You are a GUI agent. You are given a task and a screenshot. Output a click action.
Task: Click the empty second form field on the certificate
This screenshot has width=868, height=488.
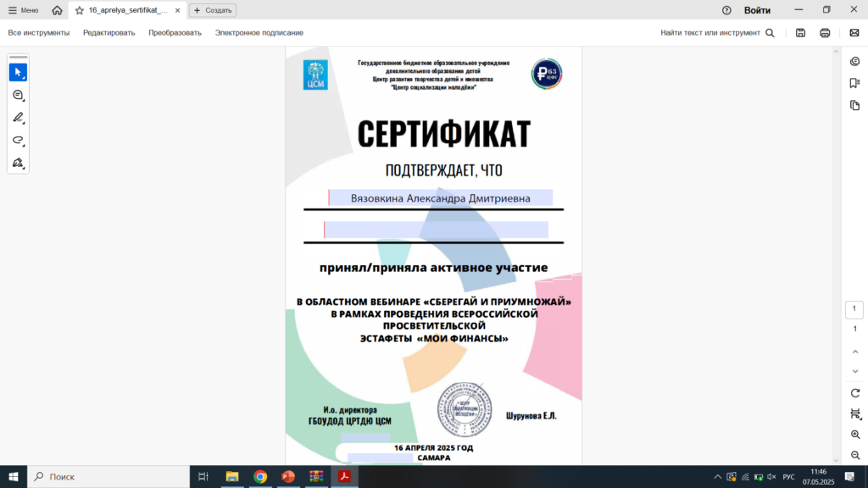[437, 230]
